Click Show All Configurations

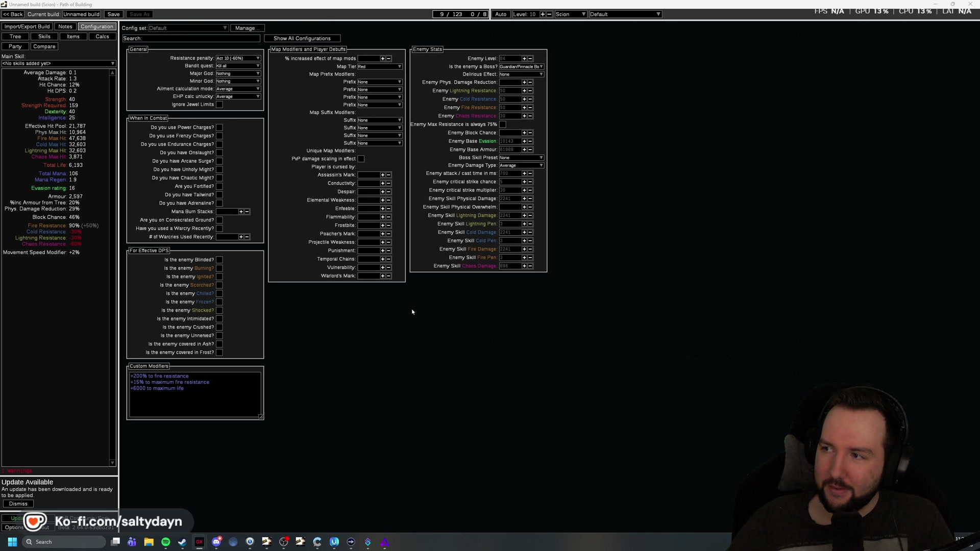(x=302, y=38)
